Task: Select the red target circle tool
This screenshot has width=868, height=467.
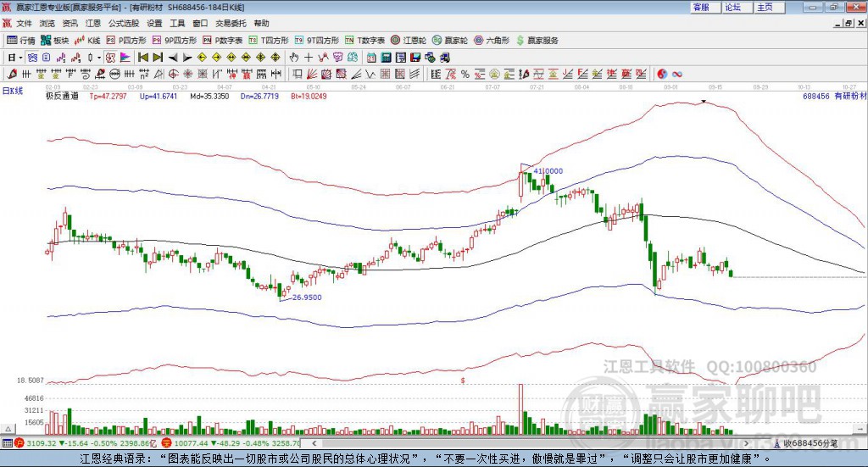Action: pos(173,74)
